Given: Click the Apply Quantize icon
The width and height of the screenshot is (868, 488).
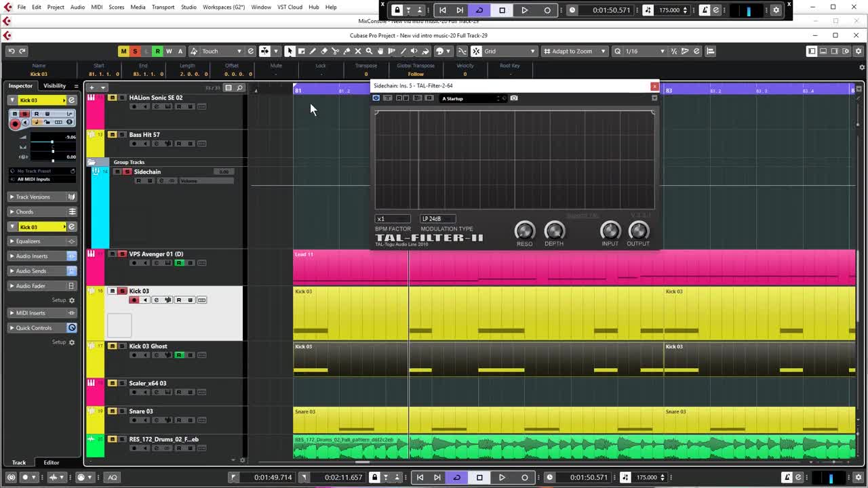Looking at the screenshot, I should (617, 51).
